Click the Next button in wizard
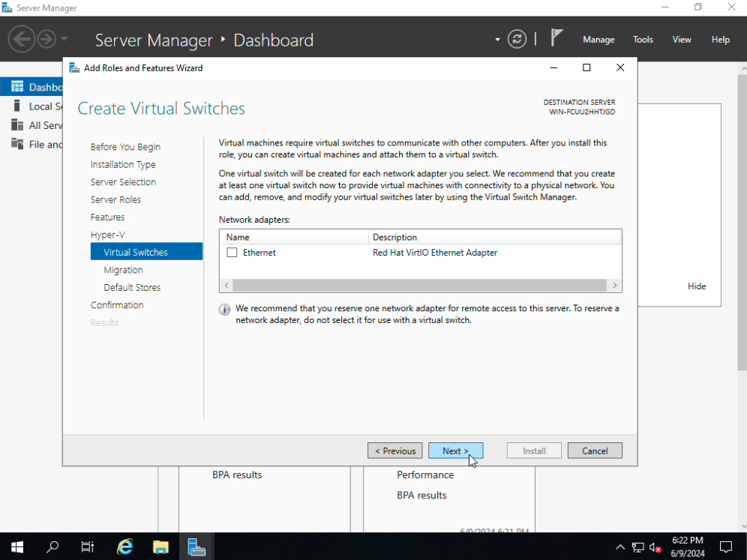747x560 pixels. tap(455, 451)
